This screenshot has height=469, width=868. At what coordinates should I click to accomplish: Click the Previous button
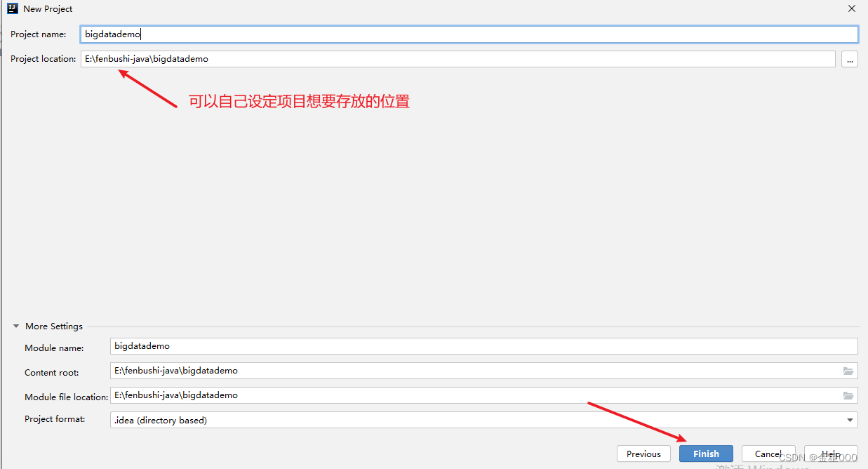tap(643, 454)
